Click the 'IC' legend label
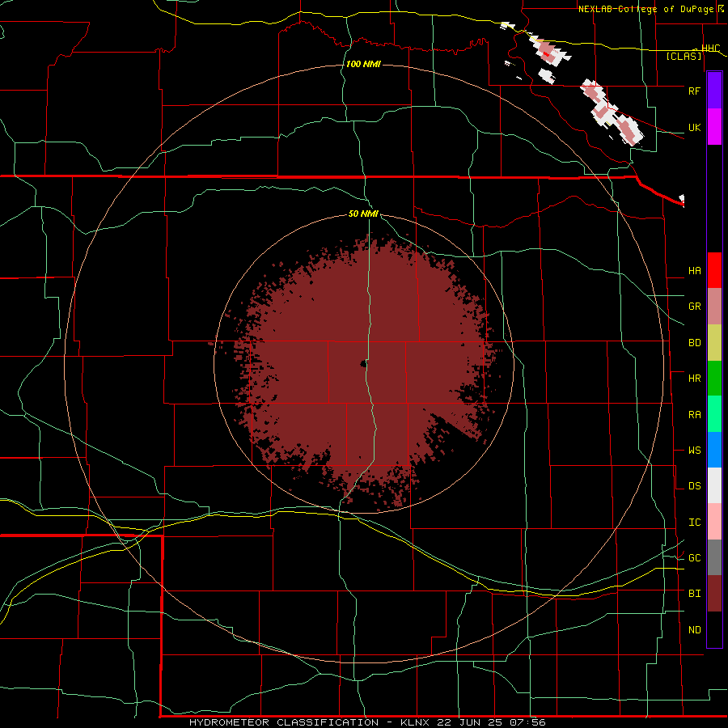728x728 pixels. point(694,523)
